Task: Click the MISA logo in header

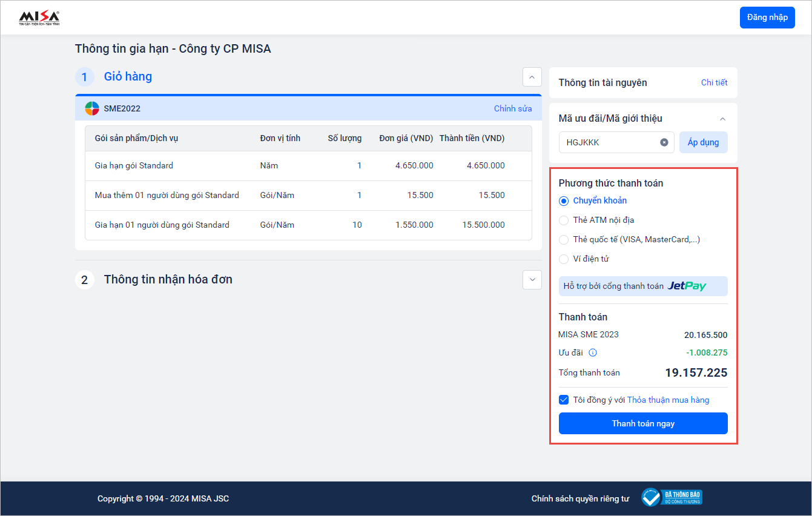Action: (x=39, y=18)
